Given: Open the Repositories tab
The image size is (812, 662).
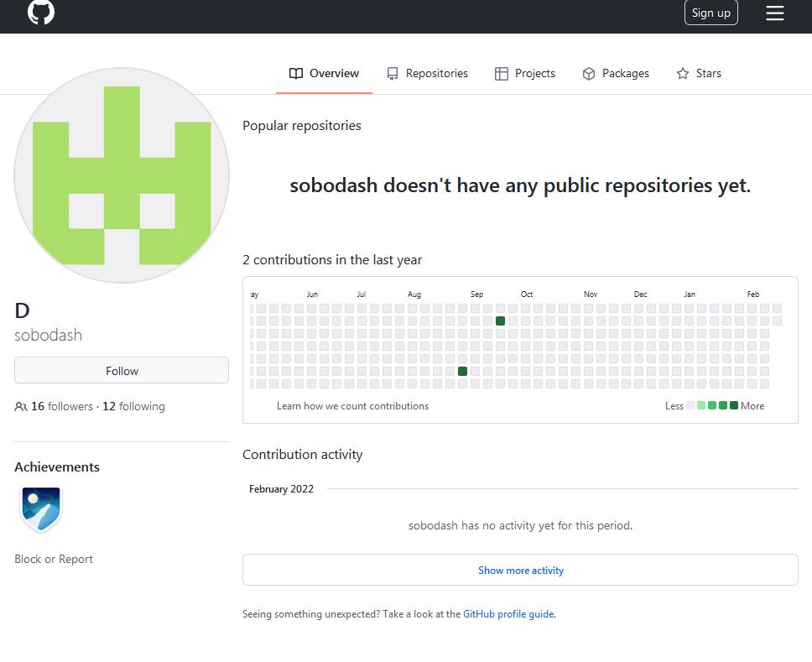Looking at the screenshot, I should (x=427, y=74).
